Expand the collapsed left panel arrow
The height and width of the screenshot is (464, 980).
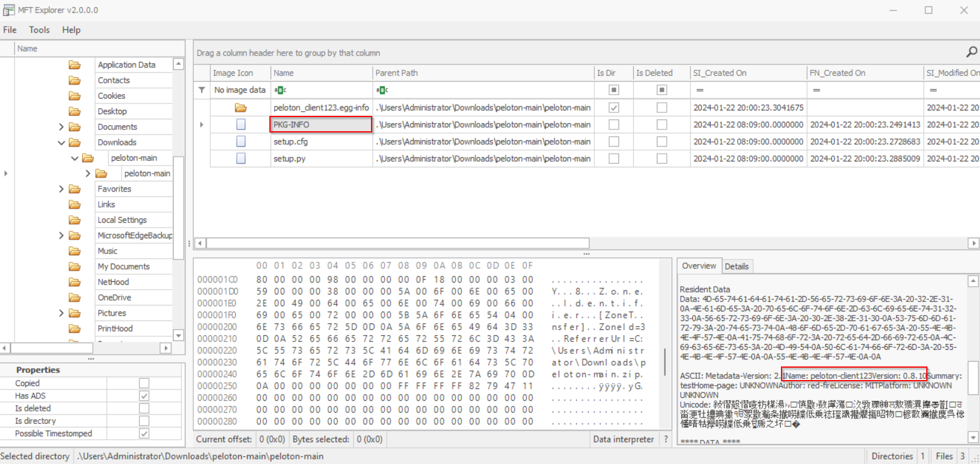pos(6,173)
